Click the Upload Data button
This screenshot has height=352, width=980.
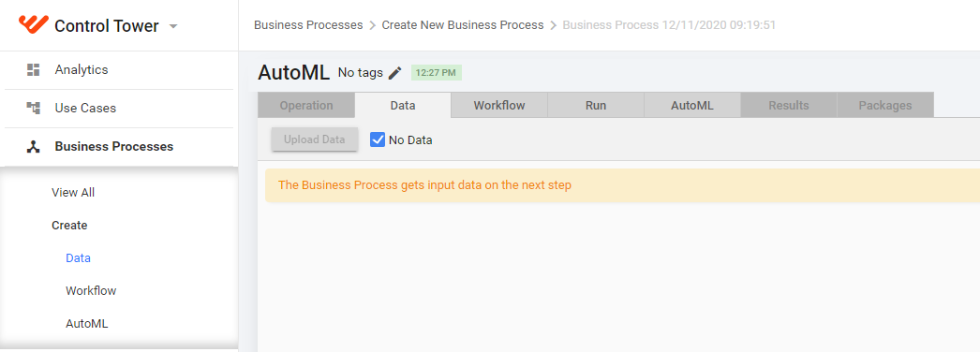(315, 139)
